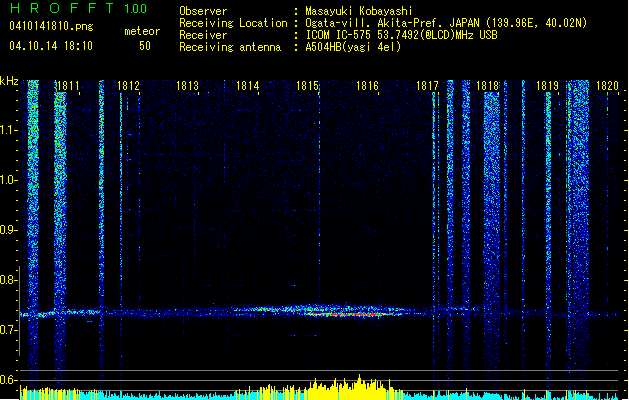Click the meteor label
This screenshot has height=400, width=629.
pyautogui.click(x=142, y=31)
